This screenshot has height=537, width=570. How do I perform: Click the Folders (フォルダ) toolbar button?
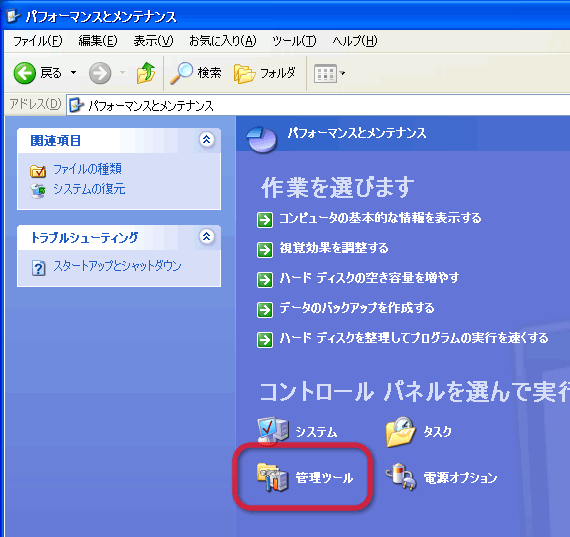tap(265, 73)
